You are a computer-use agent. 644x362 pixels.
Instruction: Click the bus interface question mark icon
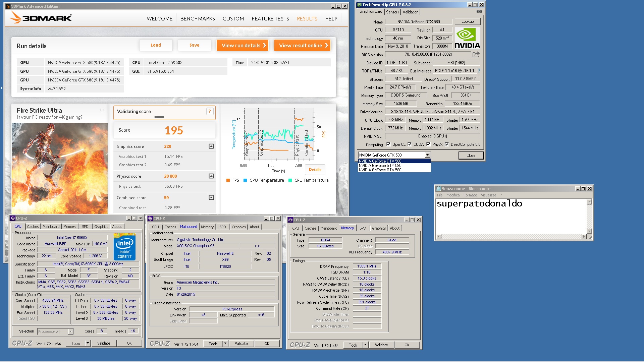point(479,71)
